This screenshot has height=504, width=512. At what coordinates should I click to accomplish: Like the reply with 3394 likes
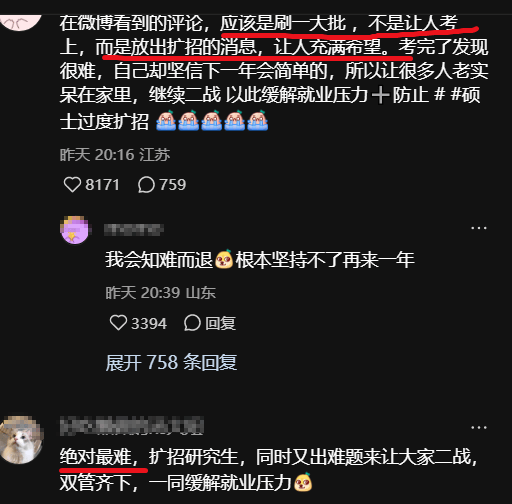[x=118, y=323]
